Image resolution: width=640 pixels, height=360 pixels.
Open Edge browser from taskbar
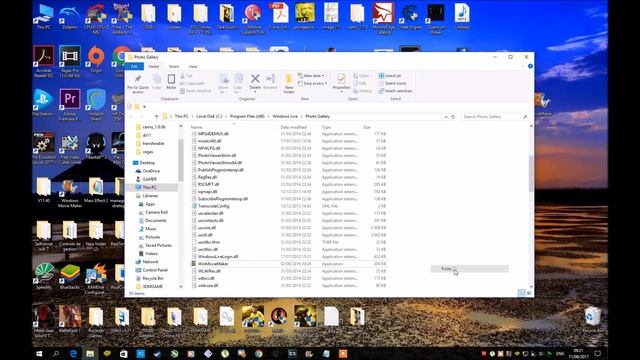tap(73, 353)
